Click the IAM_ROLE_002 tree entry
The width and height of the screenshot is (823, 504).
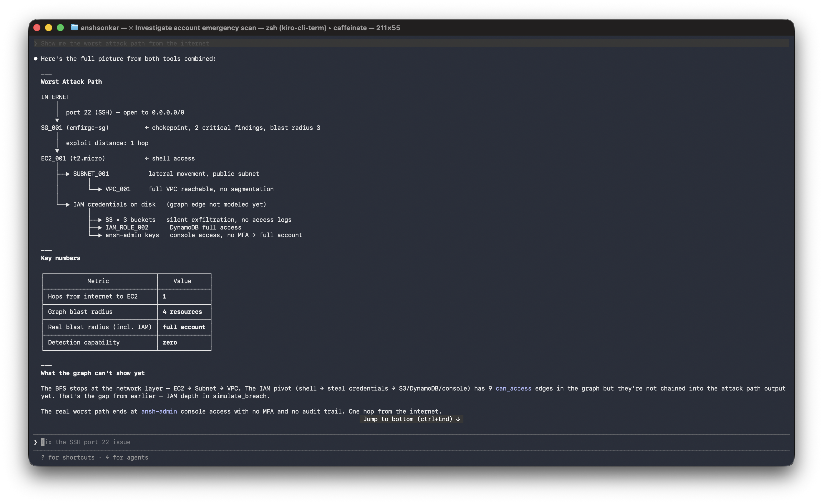tap(127, 227)
